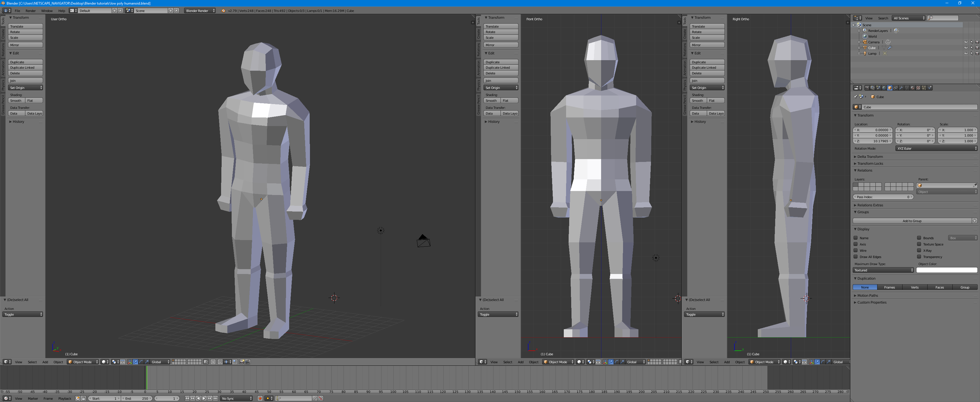Open the Render menu in the top bar
Screen dimensions: 980x402
point(30,11)
